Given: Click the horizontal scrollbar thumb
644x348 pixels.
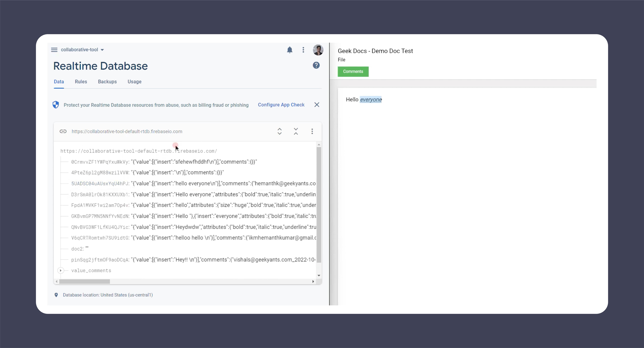Looking at the screenshot, I should click(x=85, y=282).
